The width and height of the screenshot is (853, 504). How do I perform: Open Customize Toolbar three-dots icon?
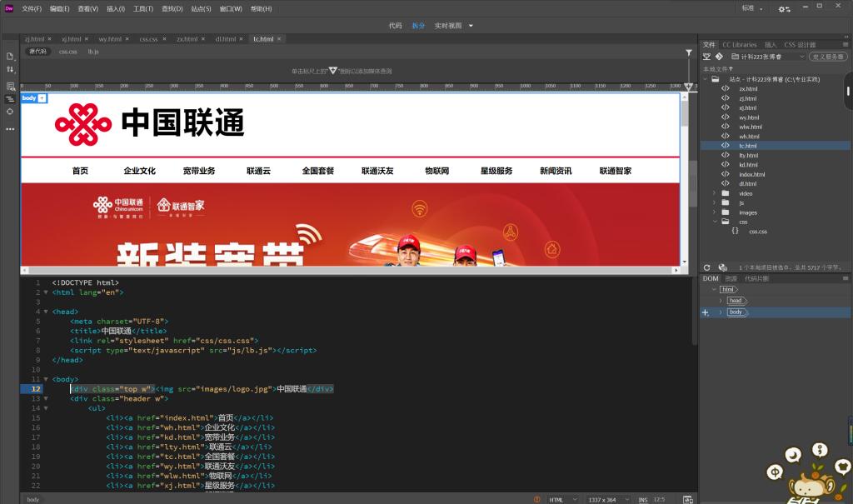10,129
